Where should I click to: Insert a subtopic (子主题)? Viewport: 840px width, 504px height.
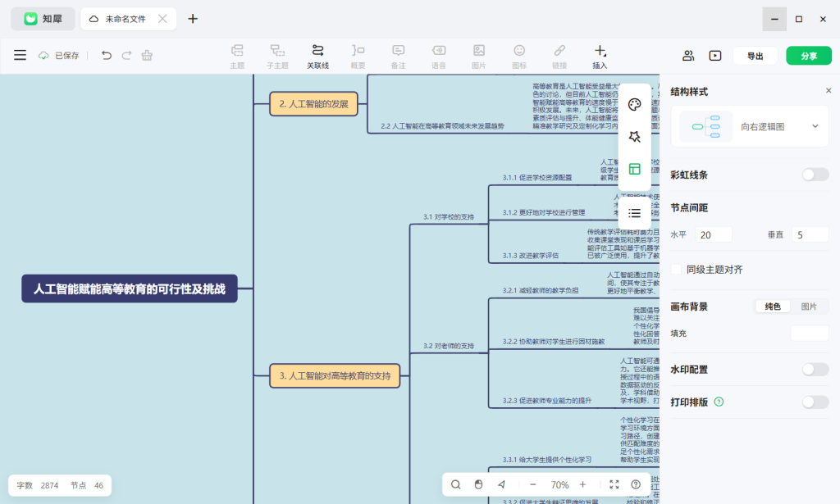[x=277, y=57]
